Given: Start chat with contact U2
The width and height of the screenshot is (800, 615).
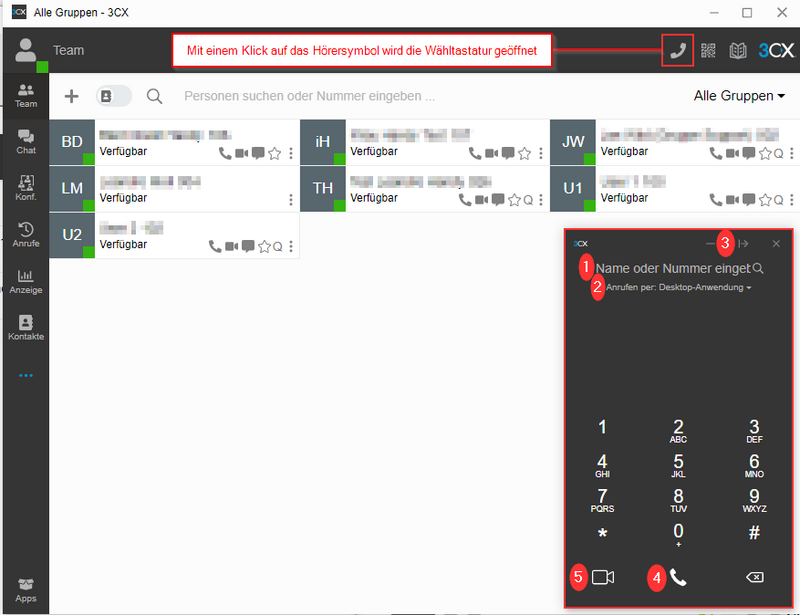Looking at the screenshot, I should (248, 247).
